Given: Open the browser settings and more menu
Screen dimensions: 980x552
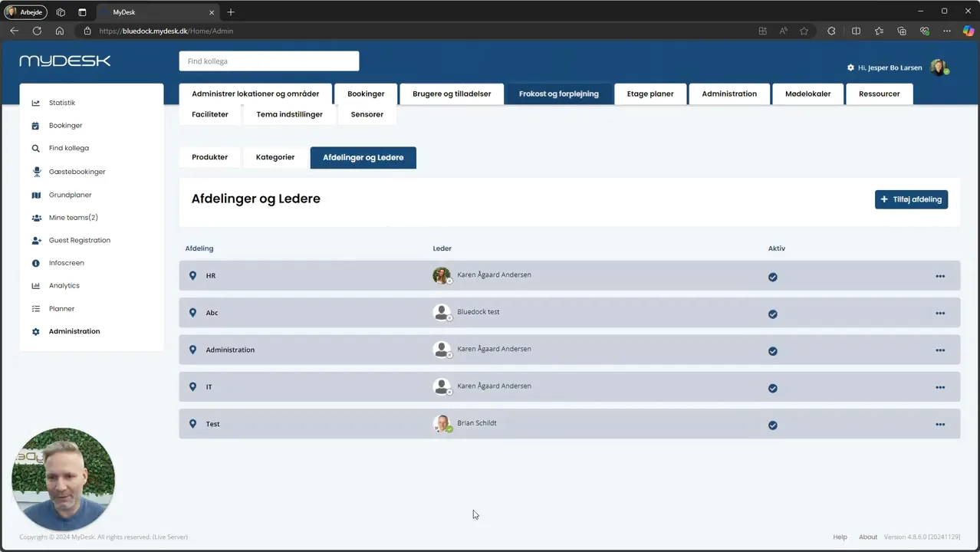Looking at the screenshot, I should (x=947, y=31).
